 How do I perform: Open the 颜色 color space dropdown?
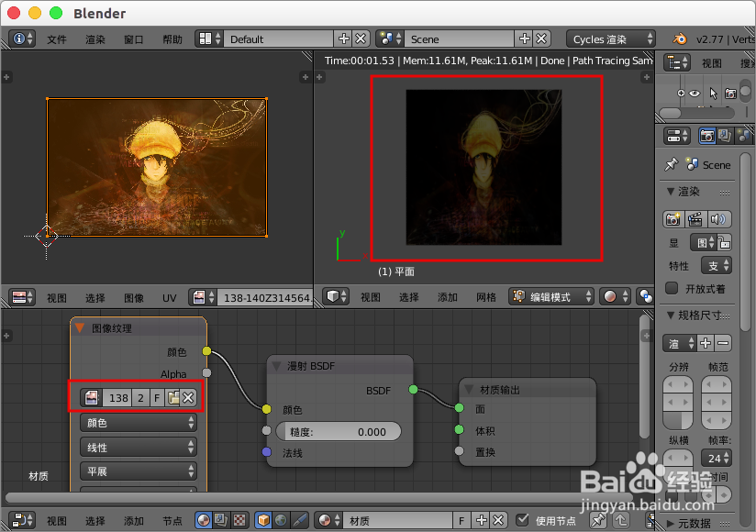coord(139,423)
